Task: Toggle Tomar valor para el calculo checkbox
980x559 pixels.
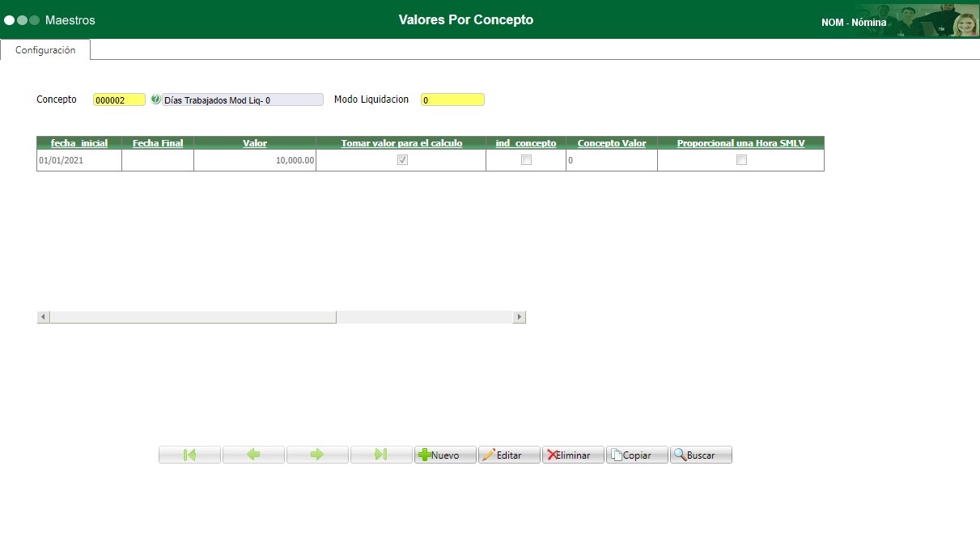Action: click(402, 160)
